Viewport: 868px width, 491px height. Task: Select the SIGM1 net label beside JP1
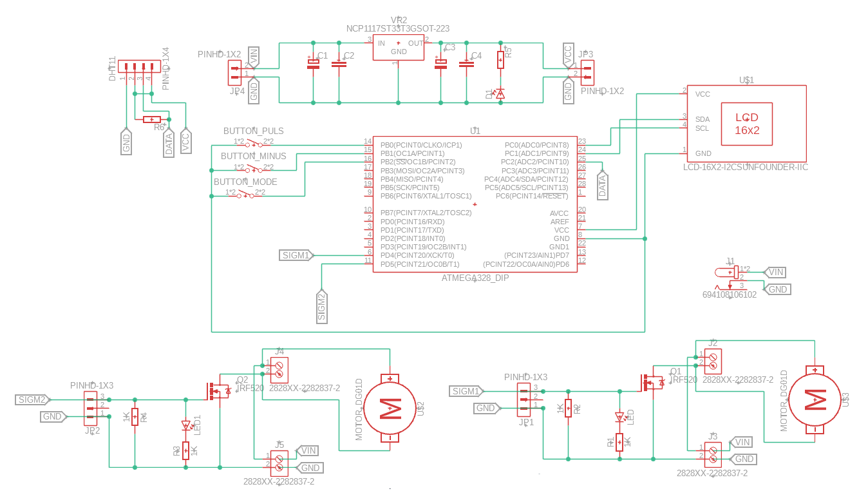pos(466,391)
